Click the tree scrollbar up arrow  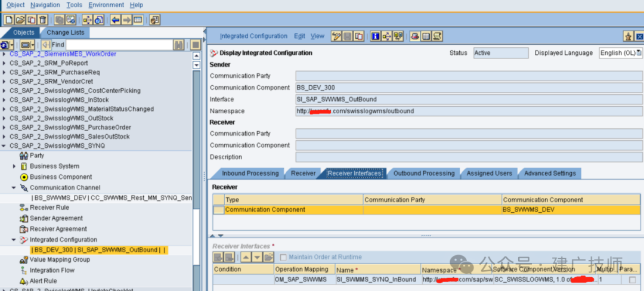click(x=196, y=56)
